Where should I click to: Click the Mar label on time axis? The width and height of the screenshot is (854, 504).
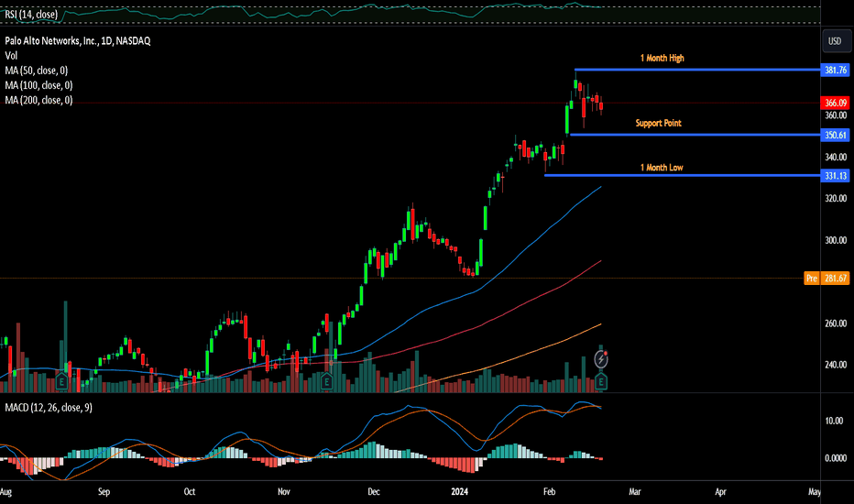634,491
